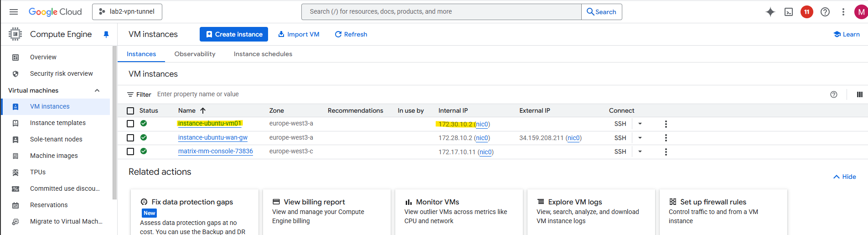Open the matrix-mm-console-73836 instance link
Image resolution: width=868 pixels, height=235 pixels.
[215, 151]
